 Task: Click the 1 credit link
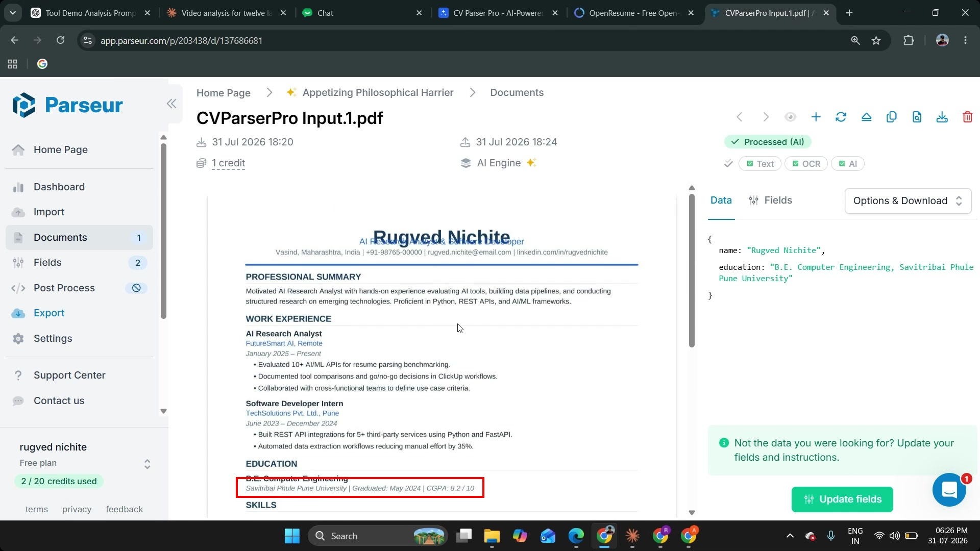tap(228, 163)
